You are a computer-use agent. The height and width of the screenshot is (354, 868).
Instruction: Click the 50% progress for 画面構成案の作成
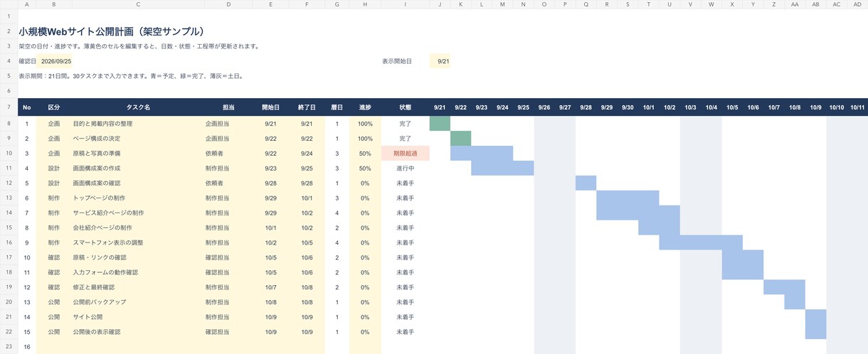(365, 168)
